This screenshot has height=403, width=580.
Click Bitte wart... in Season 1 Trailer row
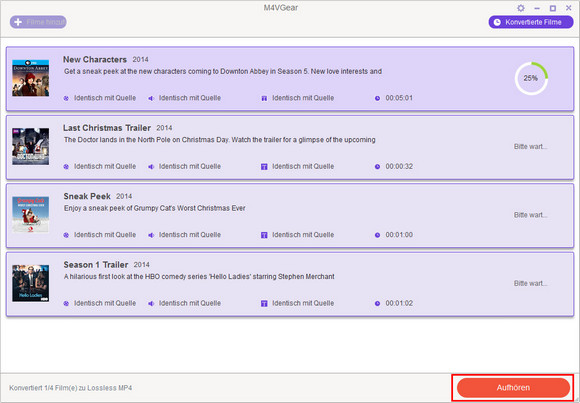point(531,283)
